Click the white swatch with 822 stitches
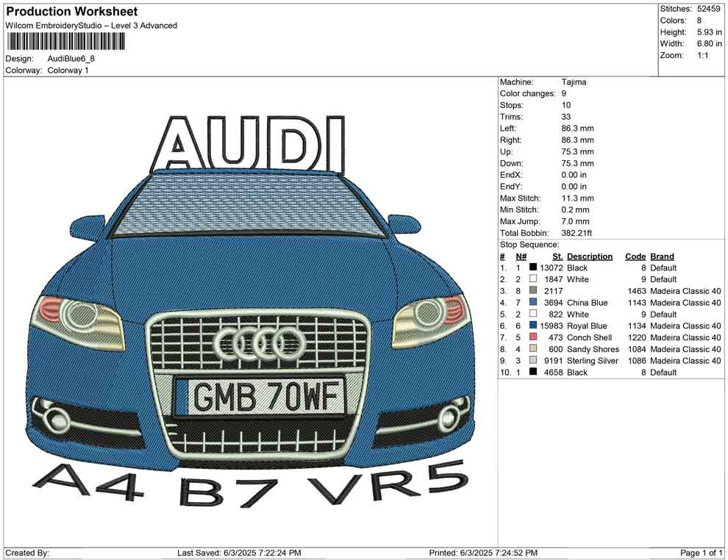 point(533,314)
